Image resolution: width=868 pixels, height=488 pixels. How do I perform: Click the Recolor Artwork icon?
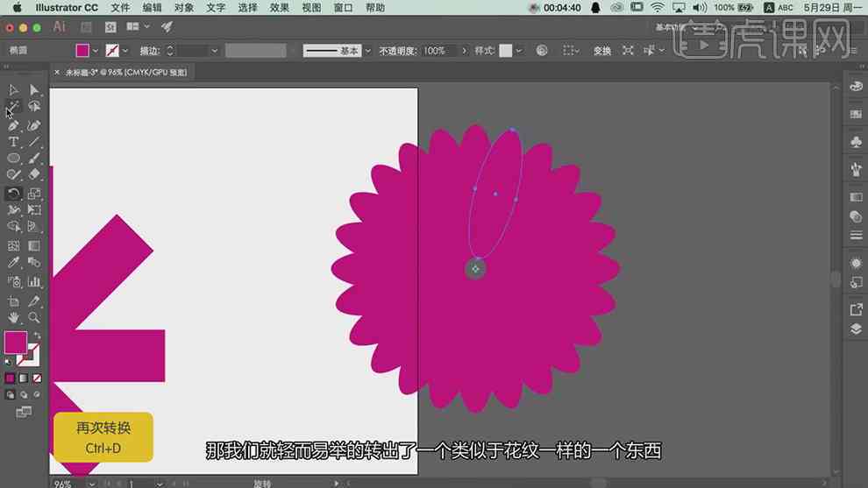point(542,50)
